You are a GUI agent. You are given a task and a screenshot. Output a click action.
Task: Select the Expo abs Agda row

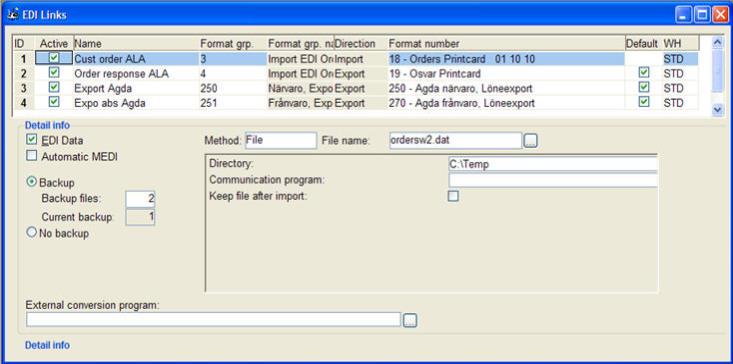pos(355,103)
